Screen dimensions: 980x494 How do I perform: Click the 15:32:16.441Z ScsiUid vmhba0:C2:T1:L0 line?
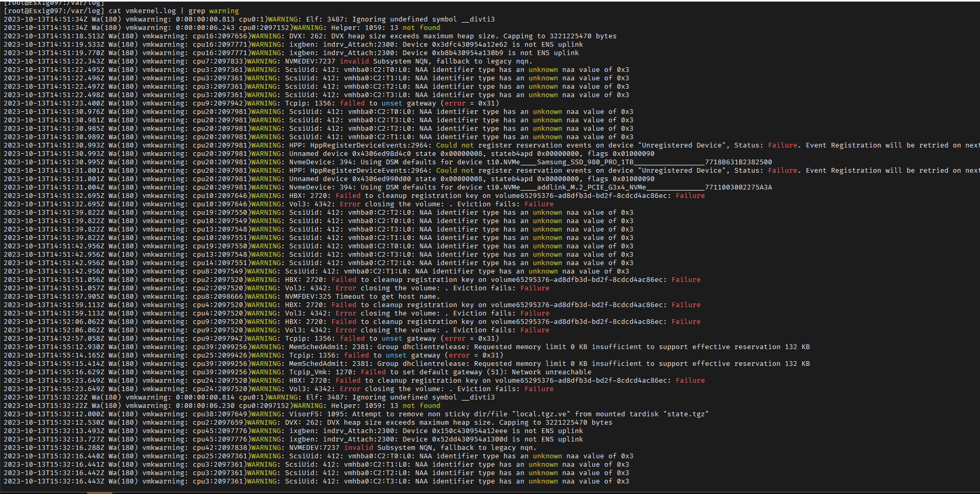coord(317,465)
